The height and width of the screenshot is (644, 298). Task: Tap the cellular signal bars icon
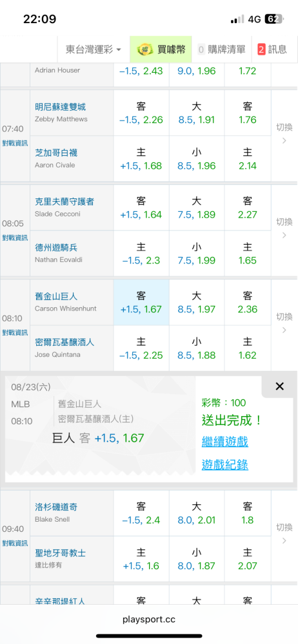pyautogui.click(x=237, y=19)
